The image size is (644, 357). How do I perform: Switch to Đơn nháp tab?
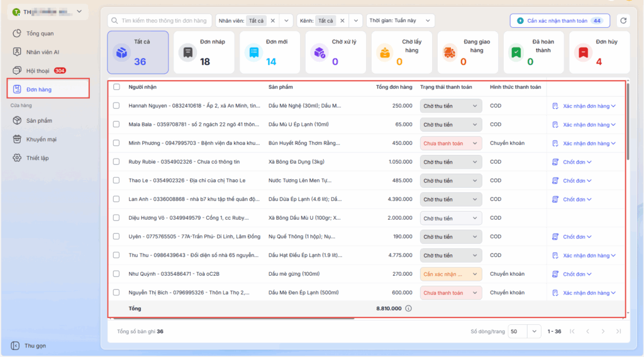pyautogui.click(x=203, y=52)
